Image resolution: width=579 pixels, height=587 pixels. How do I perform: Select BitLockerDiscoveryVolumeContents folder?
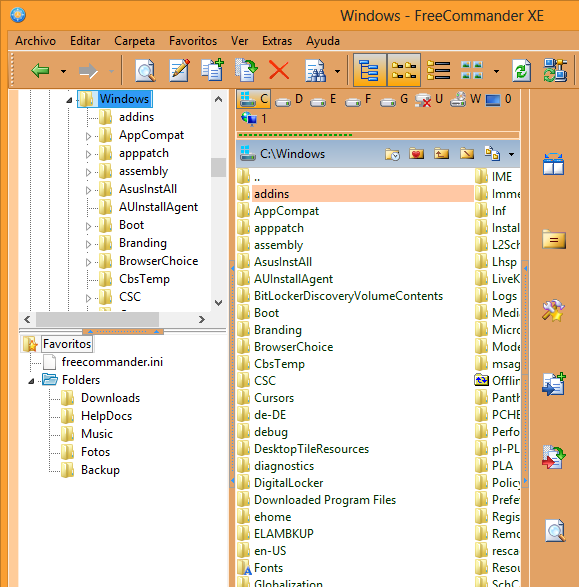348,296
